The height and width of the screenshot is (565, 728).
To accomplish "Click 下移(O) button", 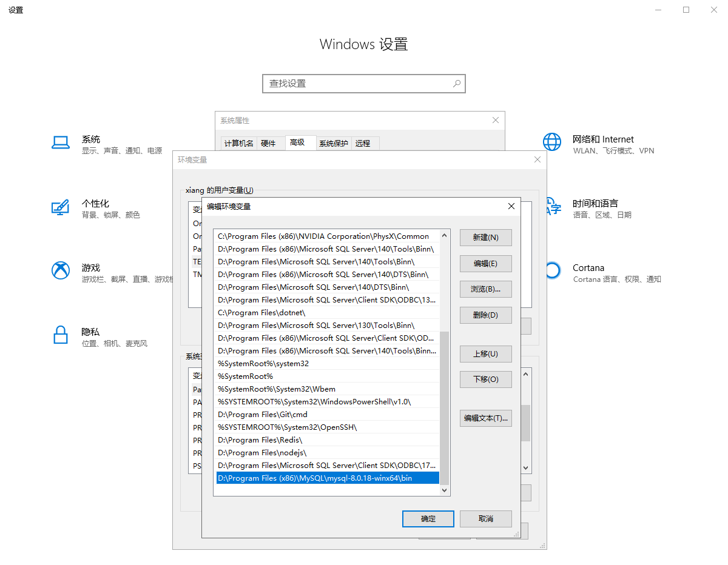I will coord(486,379).
